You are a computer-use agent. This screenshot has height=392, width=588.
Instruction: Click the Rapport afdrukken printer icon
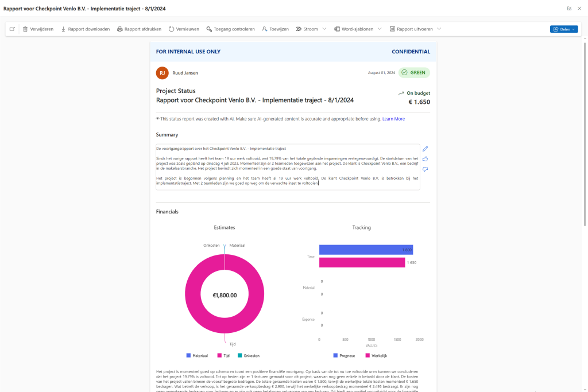(x=119, y=29)
